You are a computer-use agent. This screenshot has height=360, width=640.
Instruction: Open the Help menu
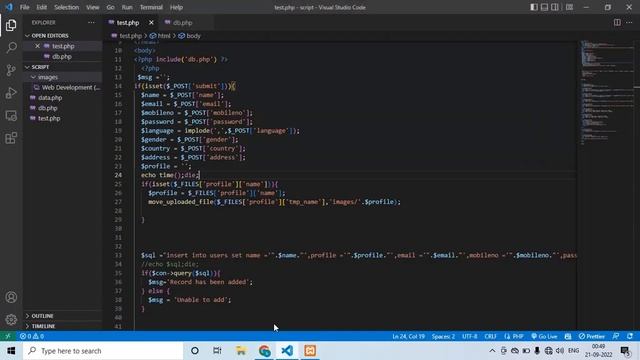[x=176, y=7]
